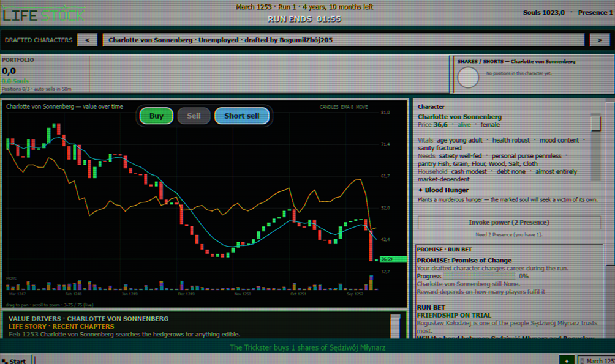Toggle the EMA 8 overlay
The image size is (615, 364).
coord(347,107)
